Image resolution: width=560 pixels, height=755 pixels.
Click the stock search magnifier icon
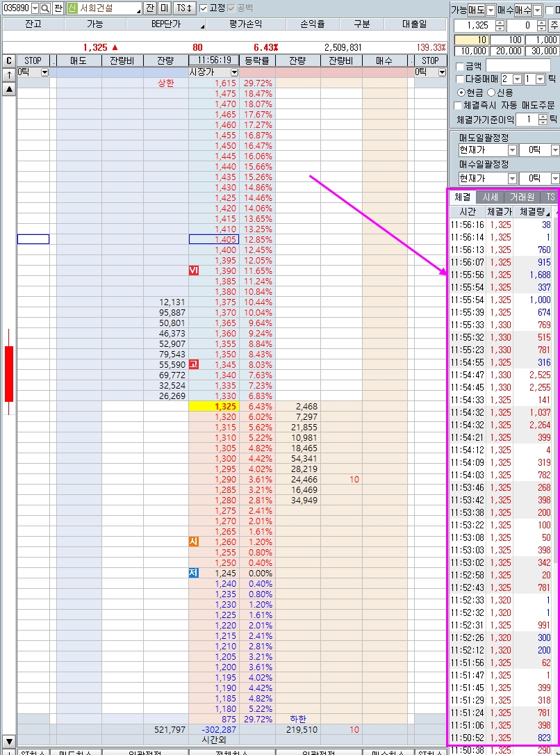(x=46, y=8)
